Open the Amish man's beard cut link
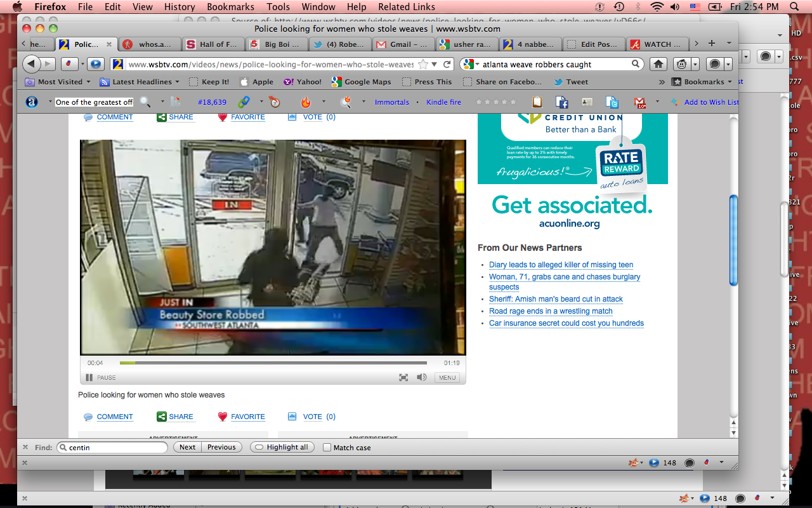 coord(556,299)
